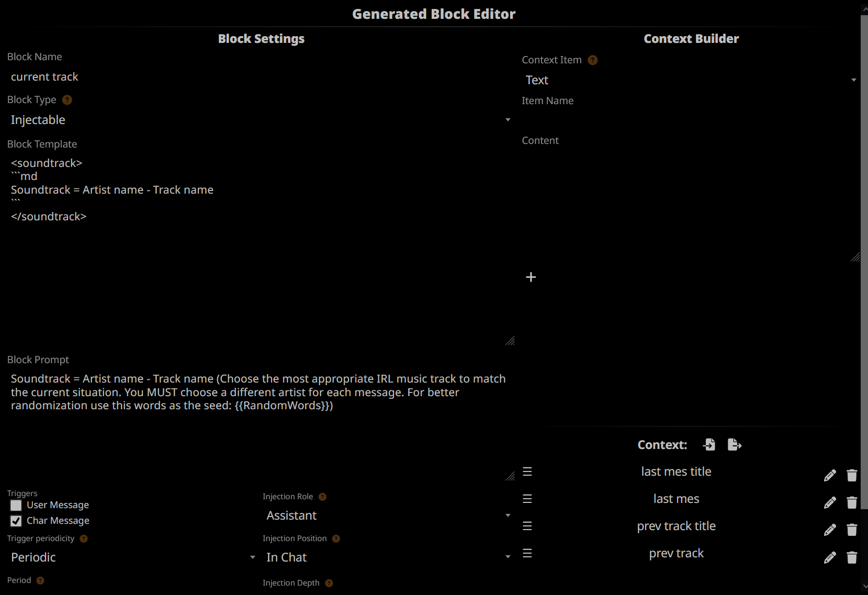Click the export context icon
This screenshot has height=595, width=868.
(735, 444)
